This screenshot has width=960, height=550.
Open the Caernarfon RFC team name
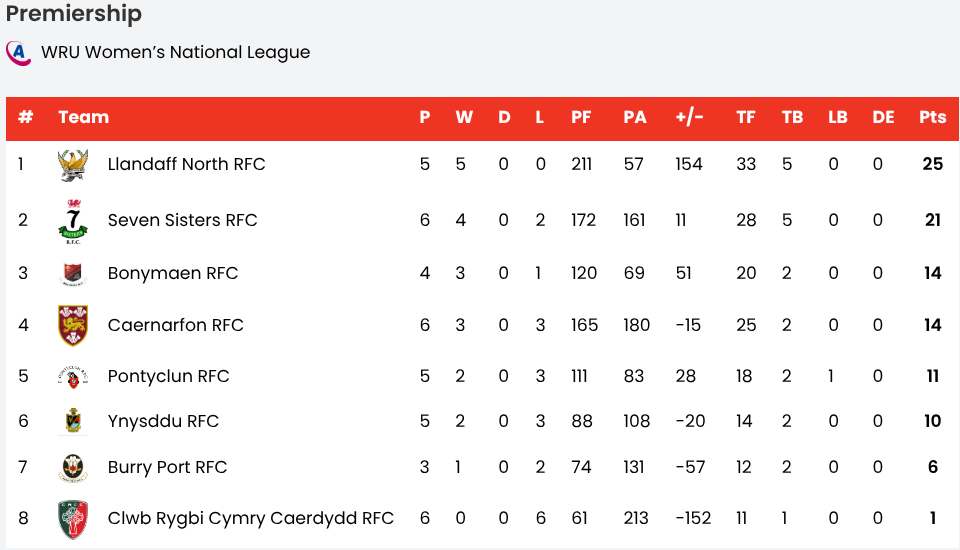175,325
